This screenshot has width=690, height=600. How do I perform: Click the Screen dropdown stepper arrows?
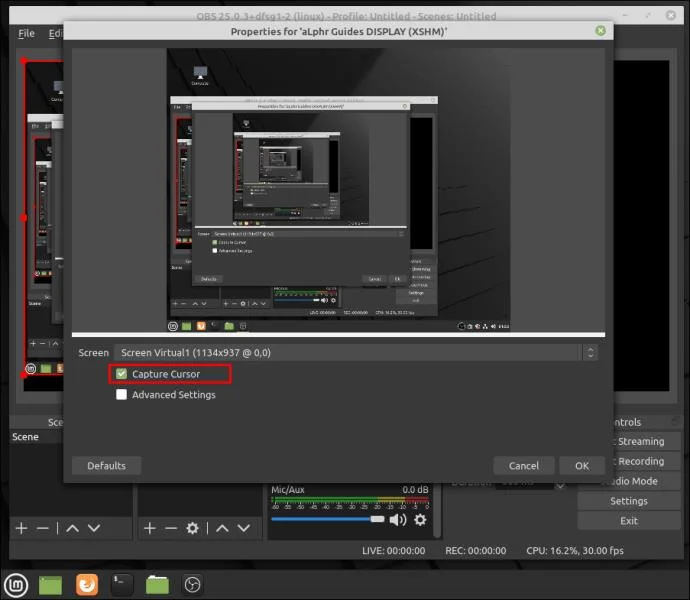(x=591, y=353)
